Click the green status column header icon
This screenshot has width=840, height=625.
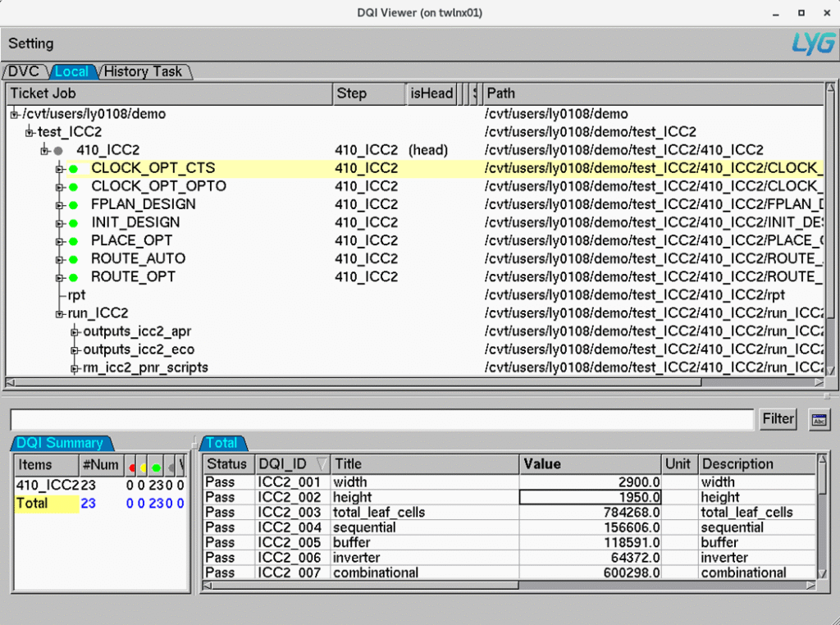point(156,467)
